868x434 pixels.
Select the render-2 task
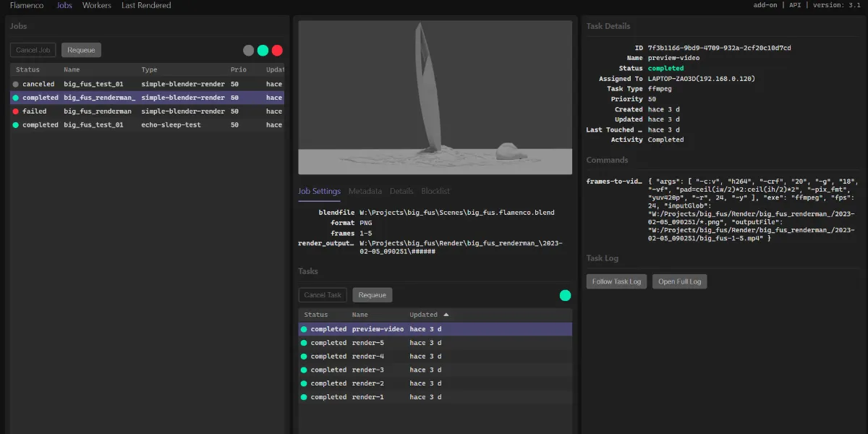(x=435, y=383)
